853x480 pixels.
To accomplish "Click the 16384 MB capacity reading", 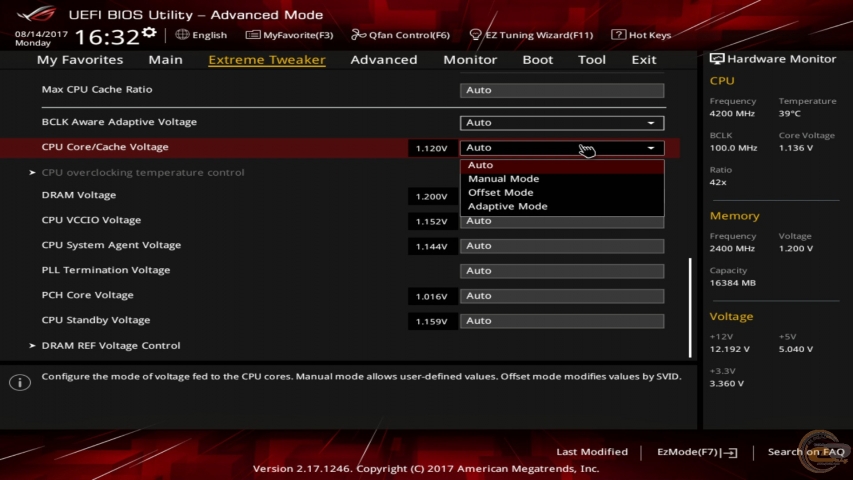I will point(732,283).
